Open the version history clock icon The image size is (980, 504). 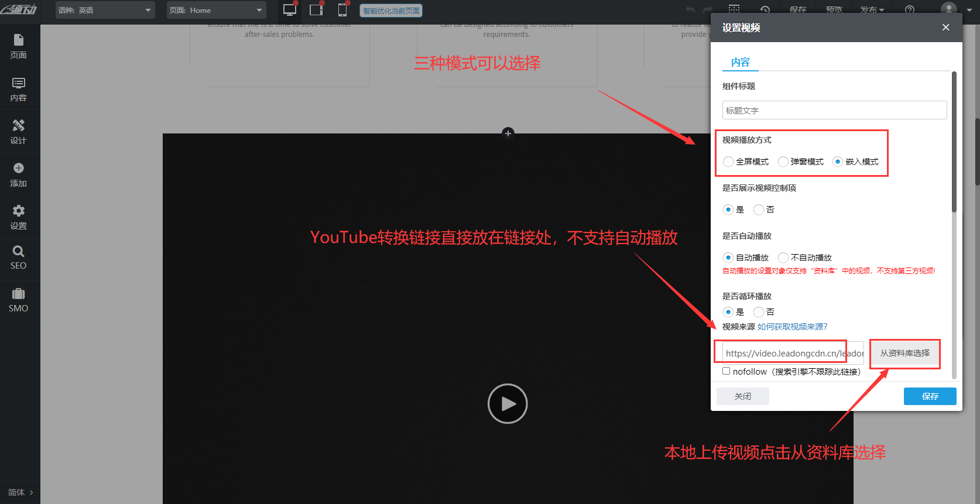[765, 10]
